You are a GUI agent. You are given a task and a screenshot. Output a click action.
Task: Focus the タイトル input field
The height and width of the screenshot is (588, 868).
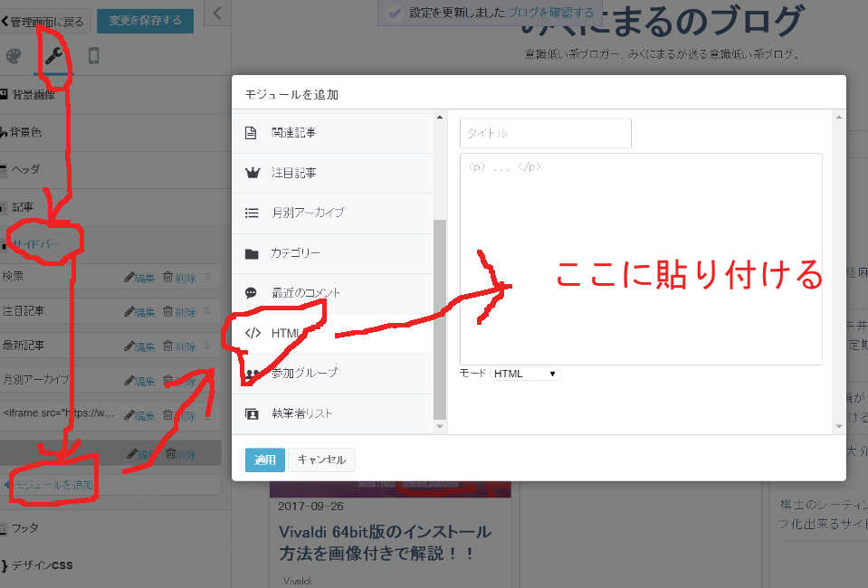(545, 133)
